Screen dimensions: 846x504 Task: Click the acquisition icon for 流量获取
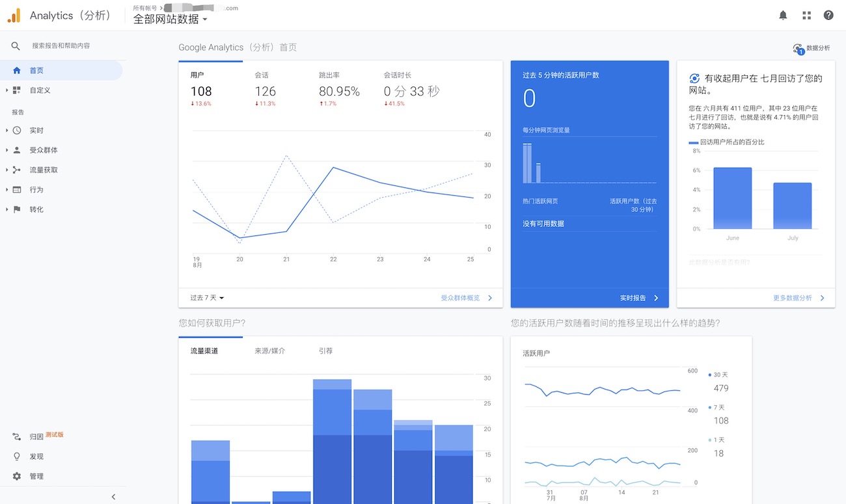(17, 170)
